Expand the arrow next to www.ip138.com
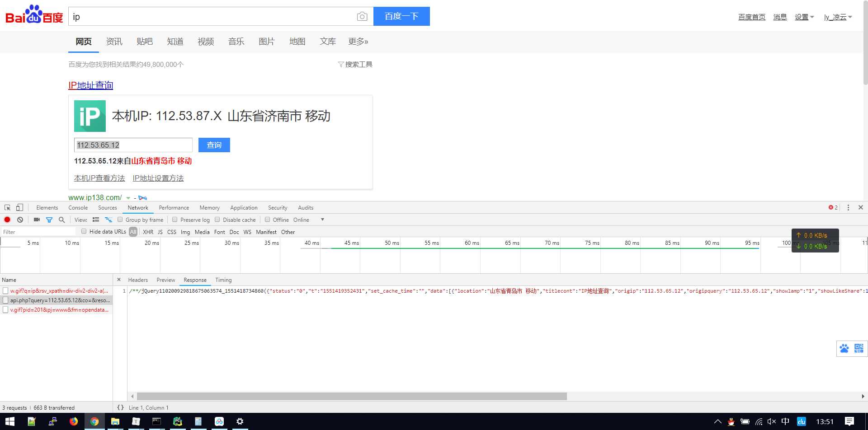This screenshot has height=430, width=868. click(x=128, y=198)
